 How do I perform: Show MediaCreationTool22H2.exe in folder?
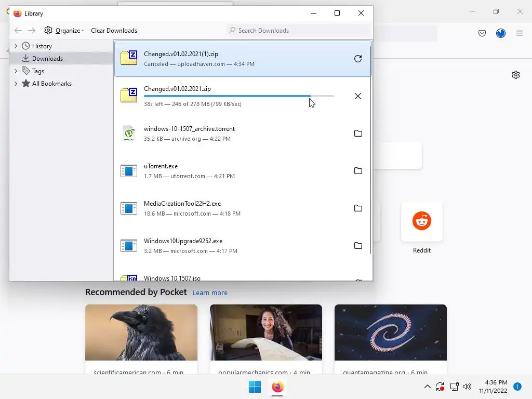point(358,208)
